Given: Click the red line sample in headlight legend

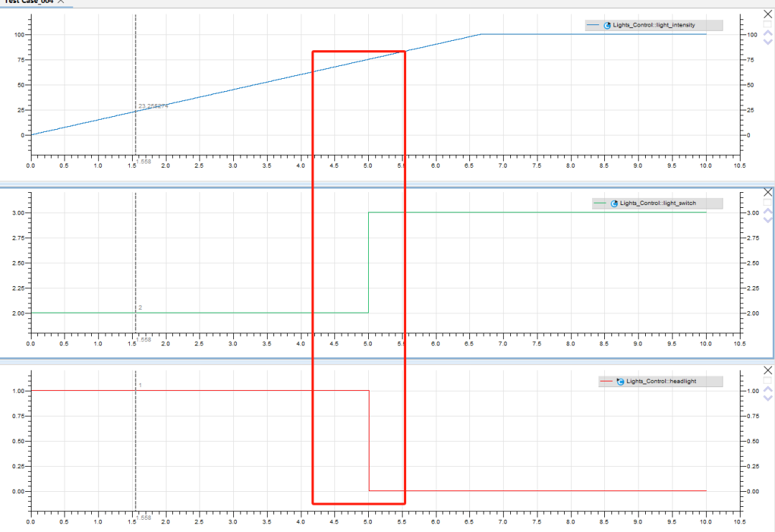Looking at the screenshot, I should 606,381.
